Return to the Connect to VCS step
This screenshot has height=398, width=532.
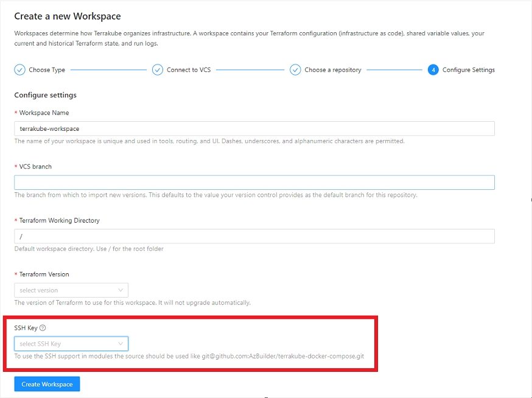point(189,70)
